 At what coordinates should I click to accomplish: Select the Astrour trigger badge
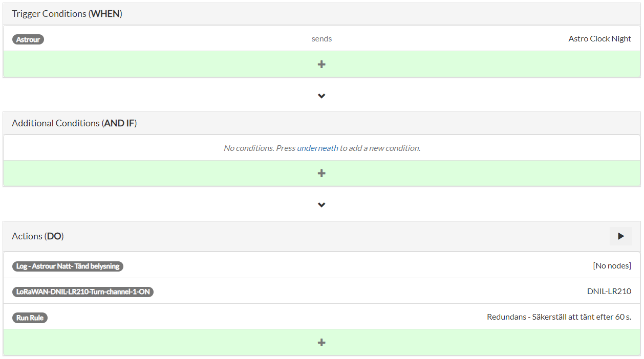click(x=28, y=39)
